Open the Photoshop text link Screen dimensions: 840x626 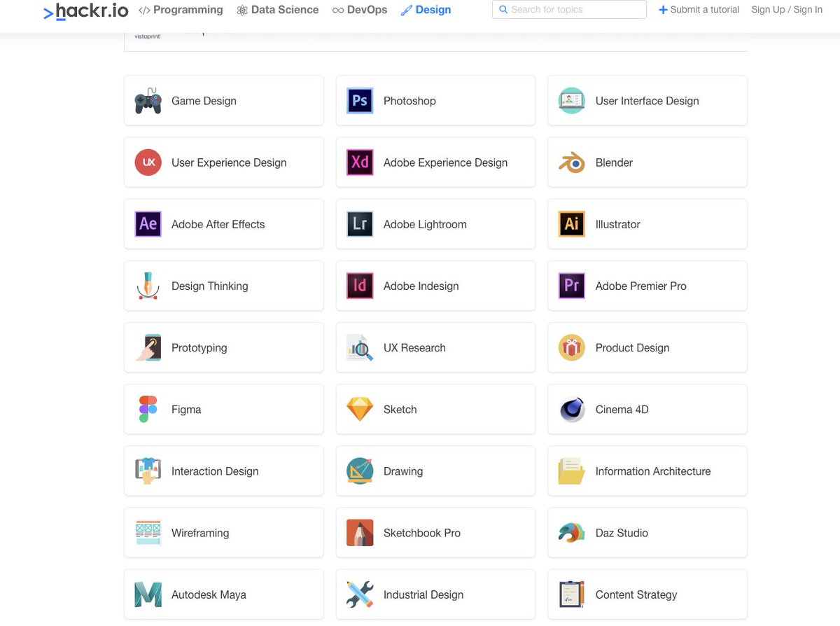click(x=409, y=101)
